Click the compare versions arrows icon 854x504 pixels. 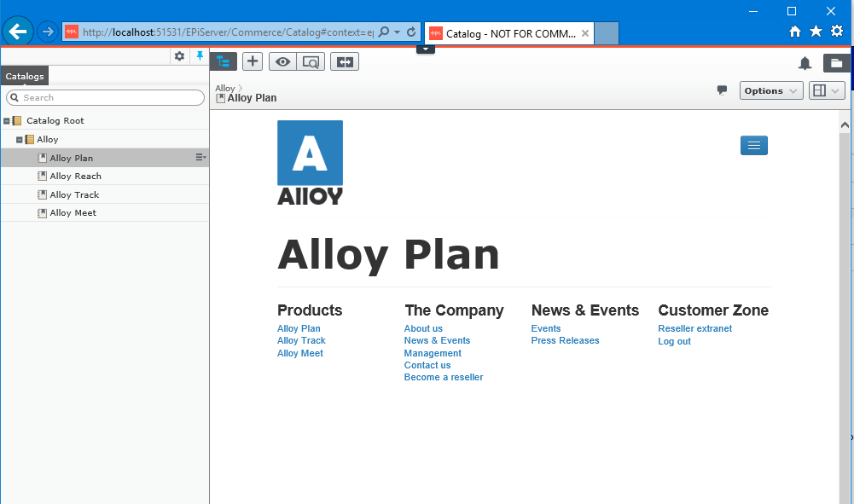344,61
